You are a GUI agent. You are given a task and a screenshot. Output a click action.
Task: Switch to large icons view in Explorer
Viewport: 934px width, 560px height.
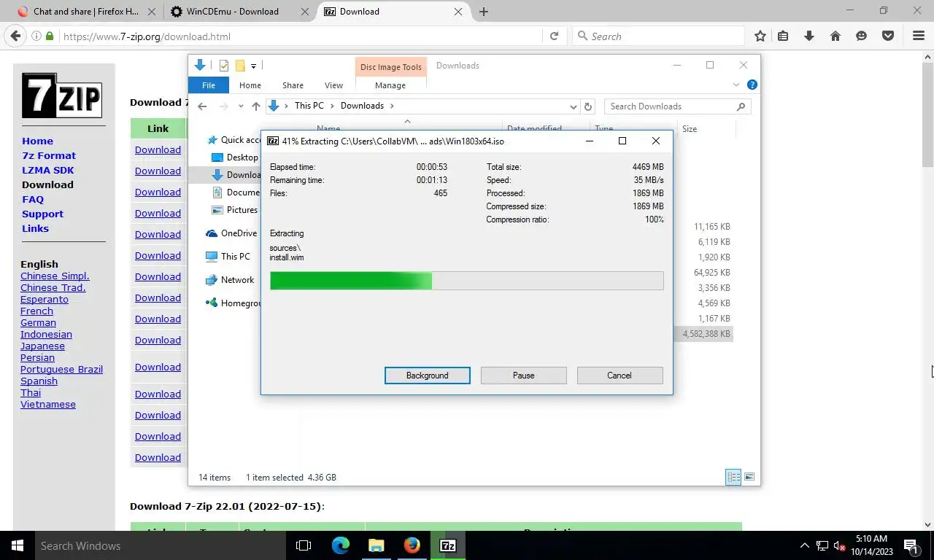[749, 478]
